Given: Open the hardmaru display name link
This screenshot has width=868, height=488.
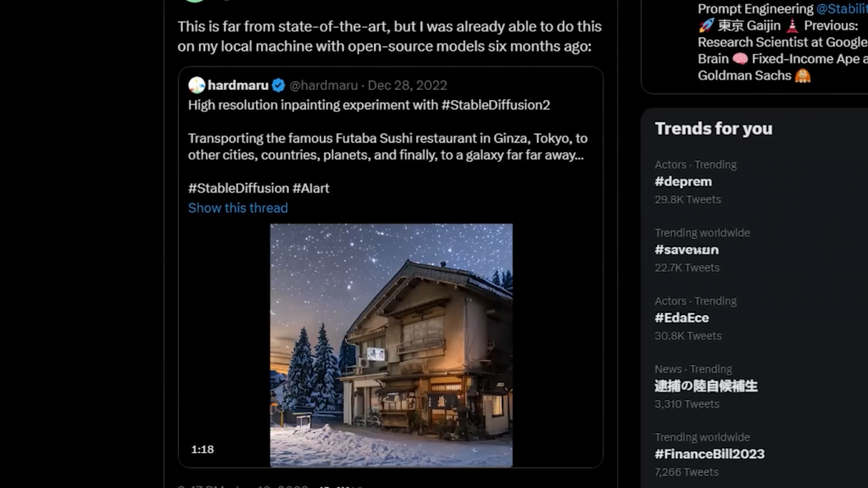Looking at the screenshot, I should pyautogui.click(x=237, y=85).
